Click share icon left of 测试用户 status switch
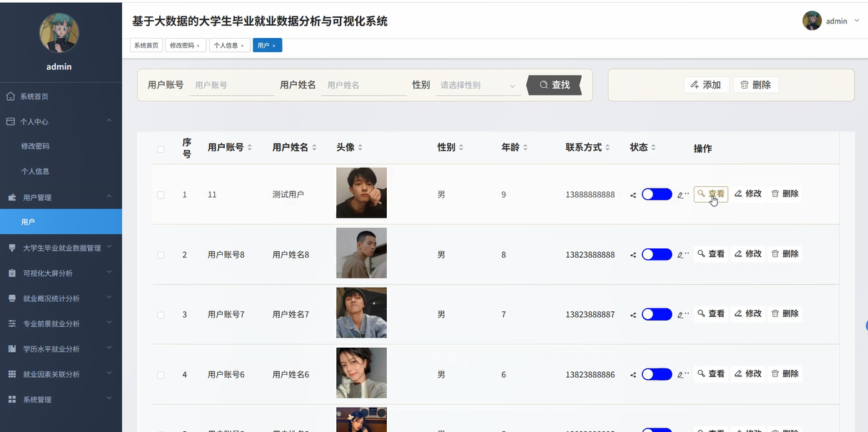The height and width of the screenshot is (432, 868). (633, 195)
